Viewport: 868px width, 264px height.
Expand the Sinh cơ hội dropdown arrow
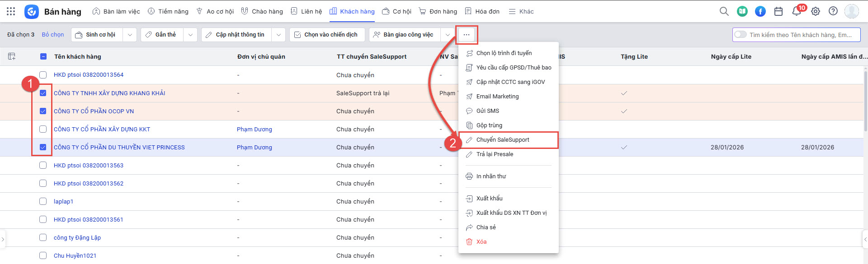point(130,35)
